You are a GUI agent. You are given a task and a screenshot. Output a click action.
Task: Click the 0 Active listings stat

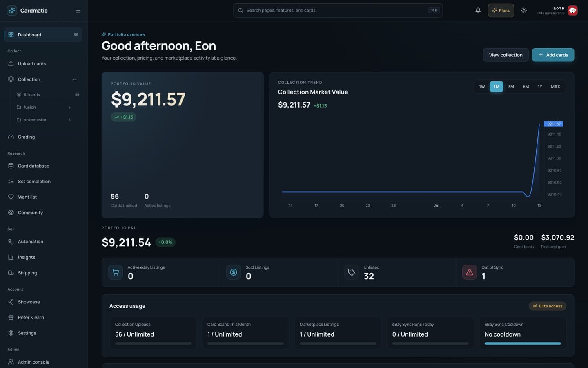pos(157,200)
